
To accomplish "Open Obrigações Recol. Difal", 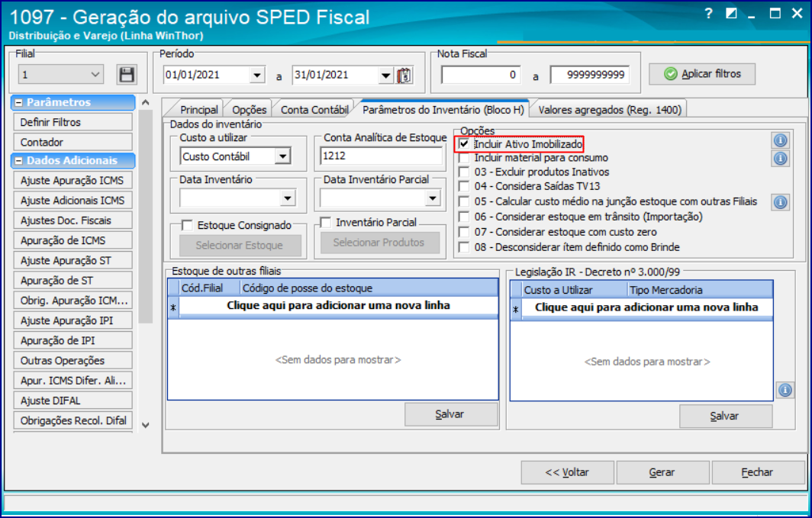I will (x=72, y=420).
